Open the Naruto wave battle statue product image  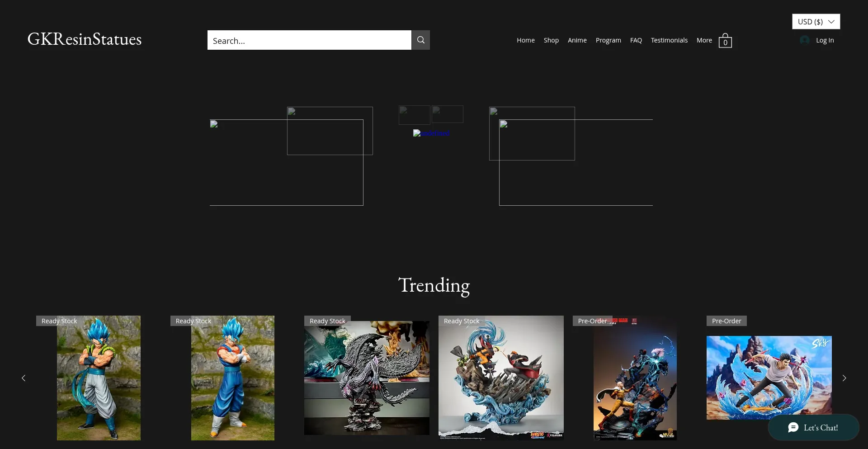click(x=501, y=378)
